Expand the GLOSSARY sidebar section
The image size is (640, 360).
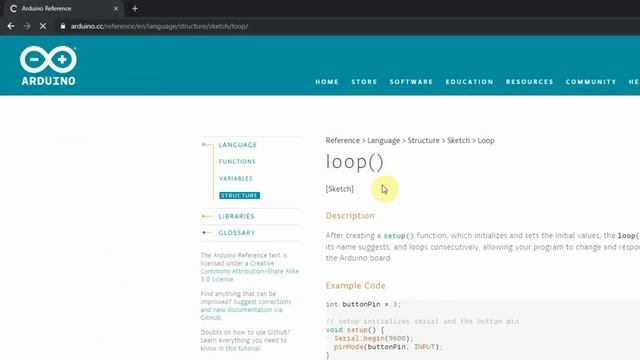point(237,233)
